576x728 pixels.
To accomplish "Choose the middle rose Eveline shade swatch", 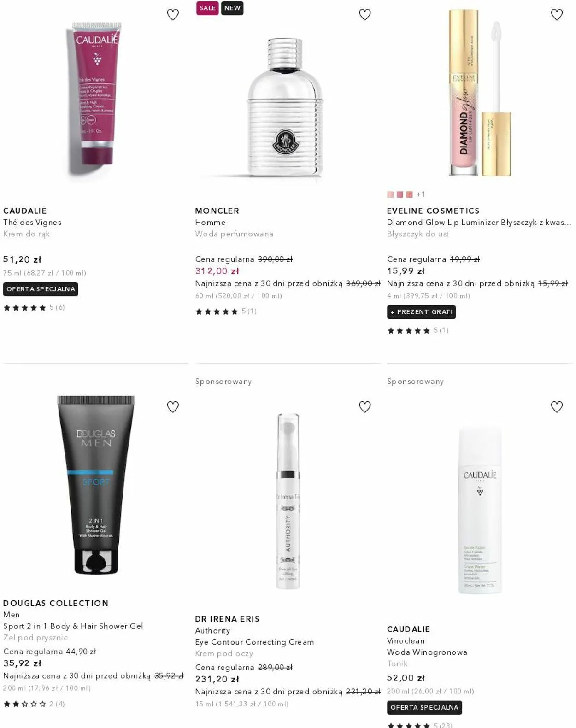I will 400,194.
